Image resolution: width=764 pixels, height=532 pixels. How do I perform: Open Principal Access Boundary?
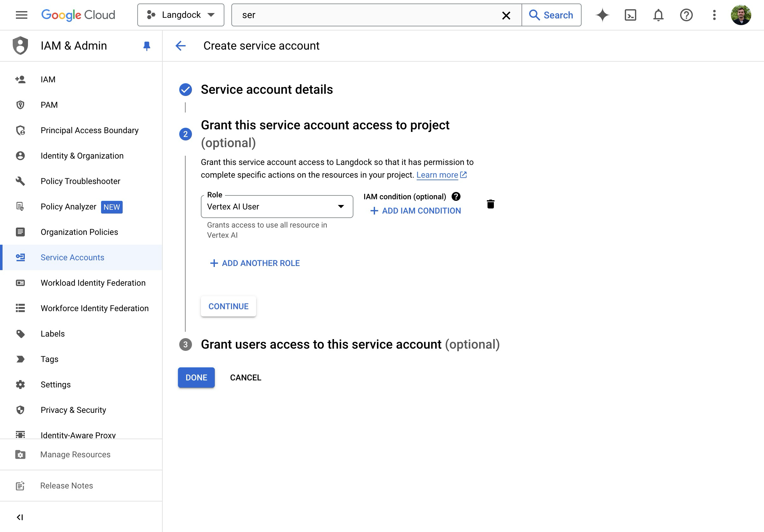[x=81, y=130]
